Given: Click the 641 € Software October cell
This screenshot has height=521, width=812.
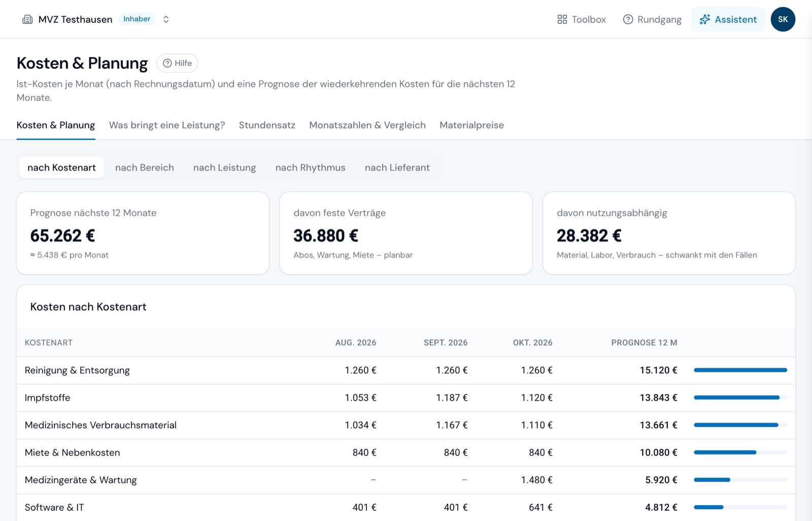Looking at the screenshot, I should 540,507.
